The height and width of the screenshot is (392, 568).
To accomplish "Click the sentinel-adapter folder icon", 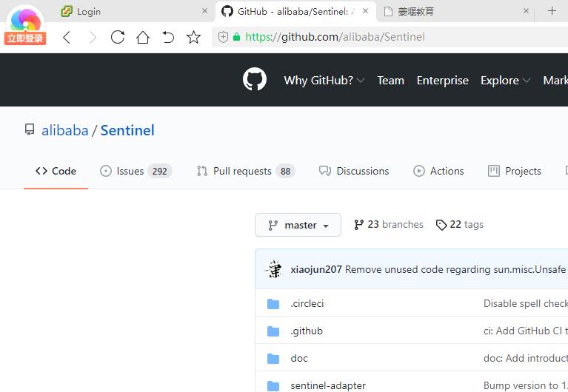I will click(x=273, y=386).
